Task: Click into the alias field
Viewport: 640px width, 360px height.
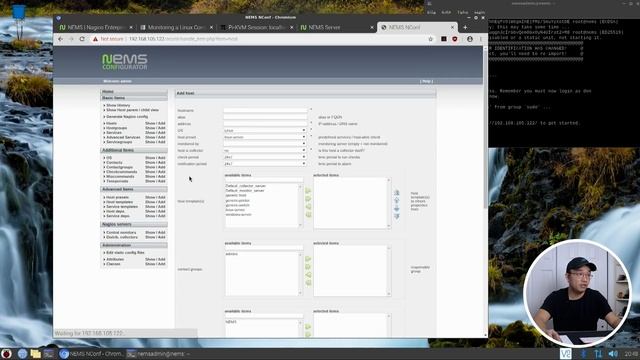Action: [x=265, y=117]
